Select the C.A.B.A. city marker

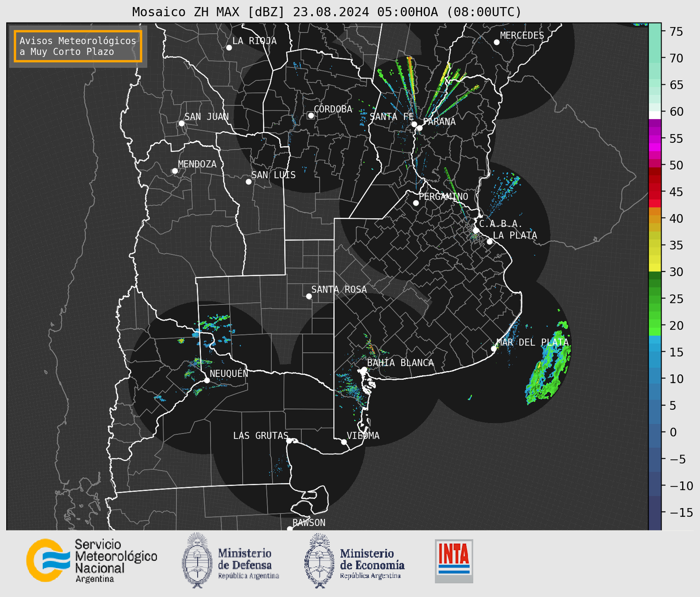click(476, 230)
